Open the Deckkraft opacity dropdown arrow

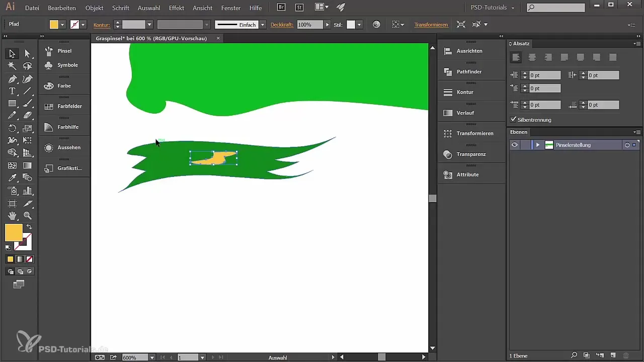(x=328, y=25)
